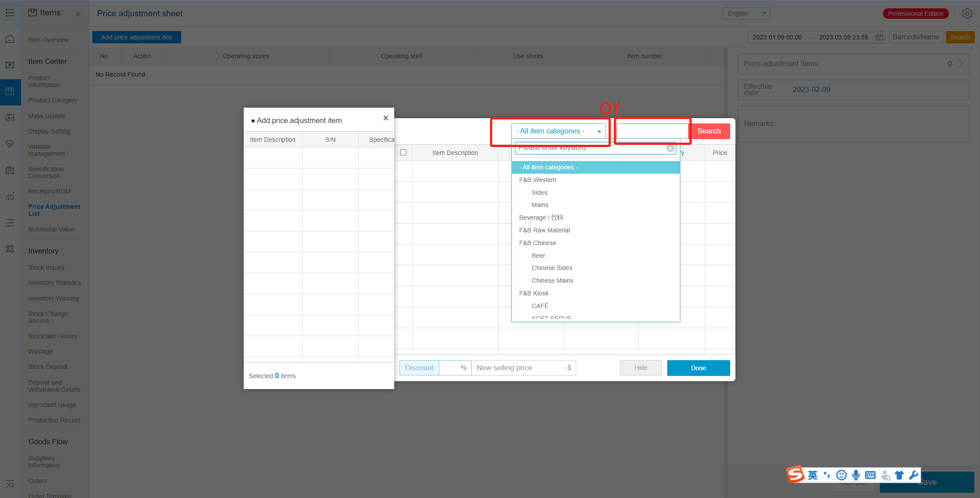
Task: Open Product Category in side menu
Action: [x=52, y=100]
